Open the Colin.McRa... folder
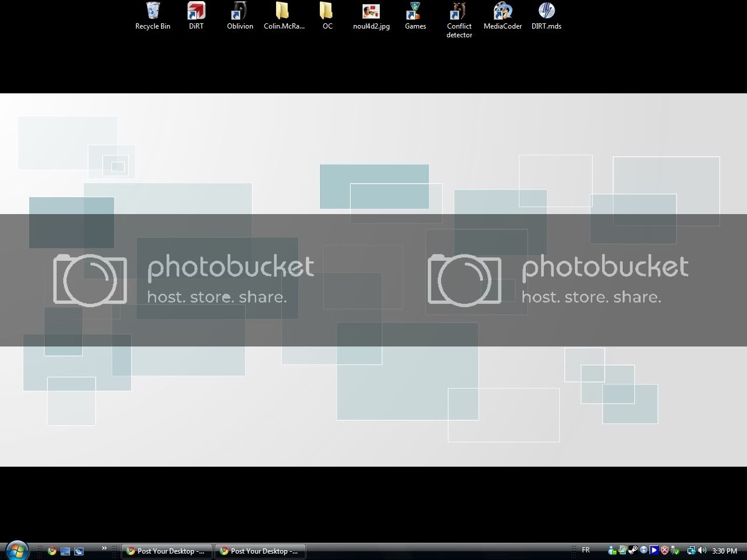 tap(284, 16)
